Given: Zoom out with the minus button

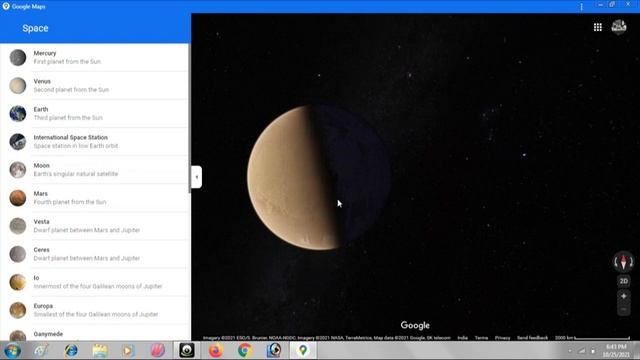Looking at the screenshot, I should pos(624,309).
